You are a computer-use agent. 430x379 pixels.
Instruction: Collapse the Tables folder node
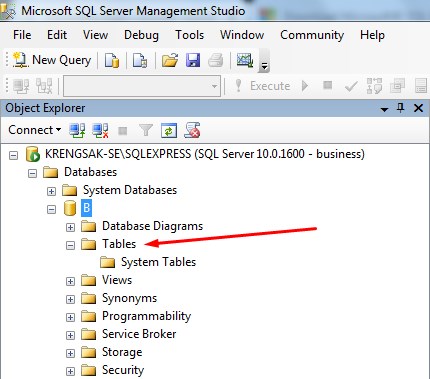pos(70,245)
